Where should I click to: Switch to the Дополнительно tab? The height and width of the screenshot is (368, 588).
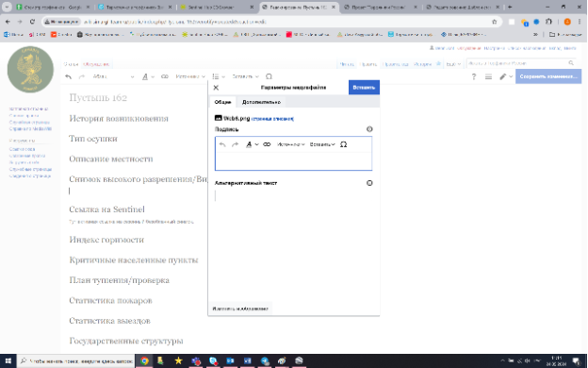[x=261, y=102]
